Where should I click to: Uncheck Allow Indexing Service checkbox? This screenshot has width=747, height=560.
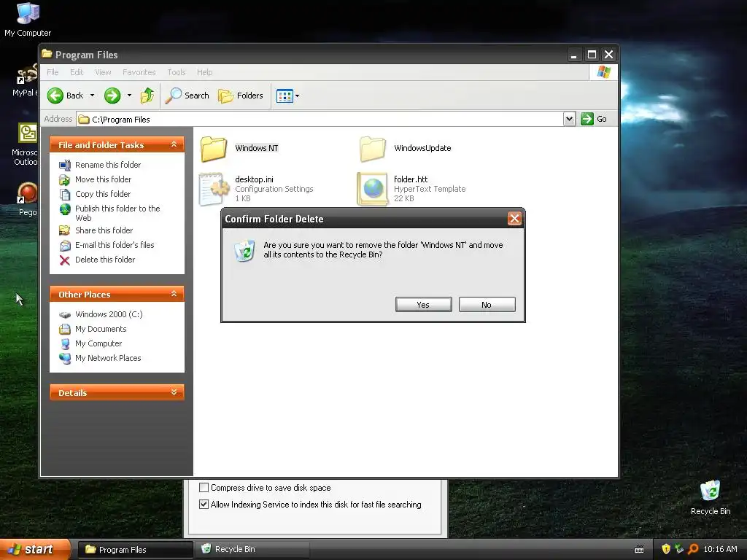pos(204,505)
